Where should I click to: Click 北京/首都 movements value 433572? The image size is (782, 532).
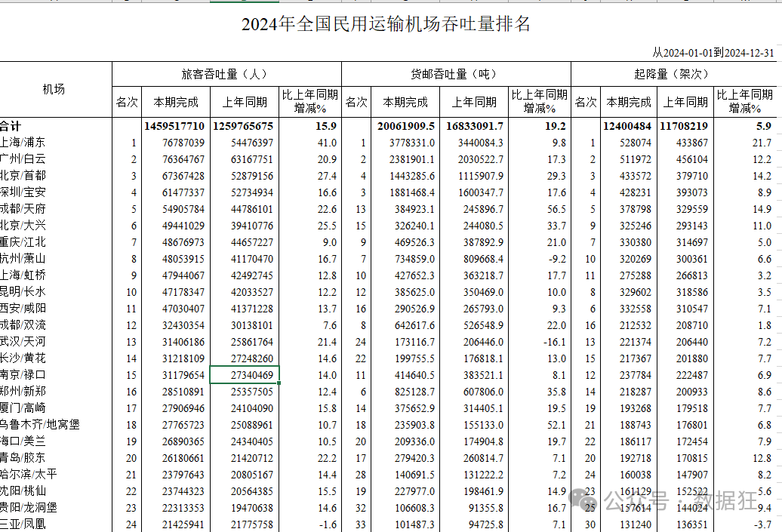(636, 176)
